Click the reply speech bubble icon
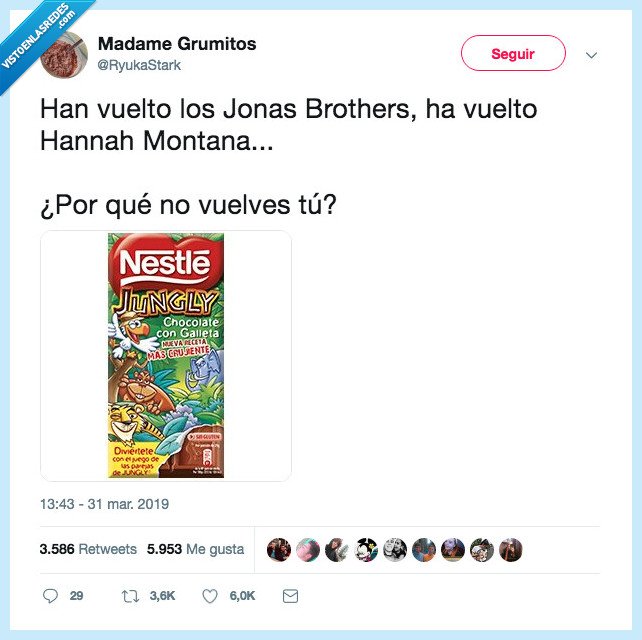The width and height of the screenshot is (642, 640). (x=50, y=596)
